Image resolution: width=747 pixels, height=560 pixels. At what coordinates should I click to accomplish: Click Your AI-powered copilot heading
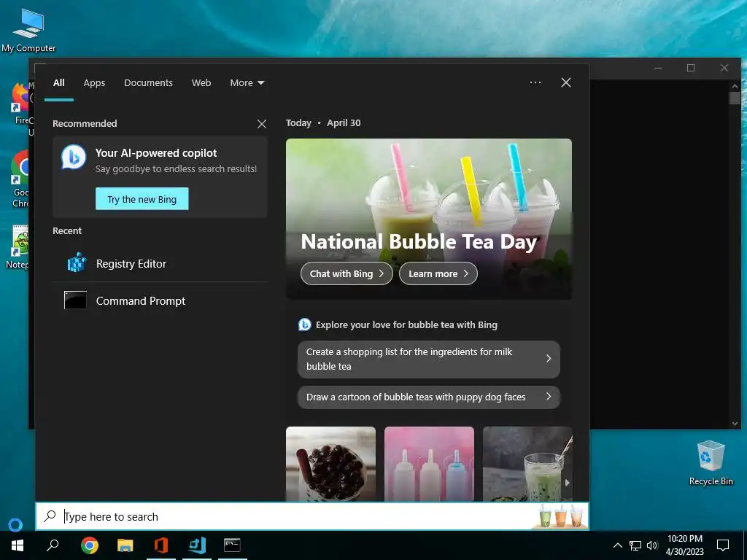pyautogui.click(x=156, y=153)
